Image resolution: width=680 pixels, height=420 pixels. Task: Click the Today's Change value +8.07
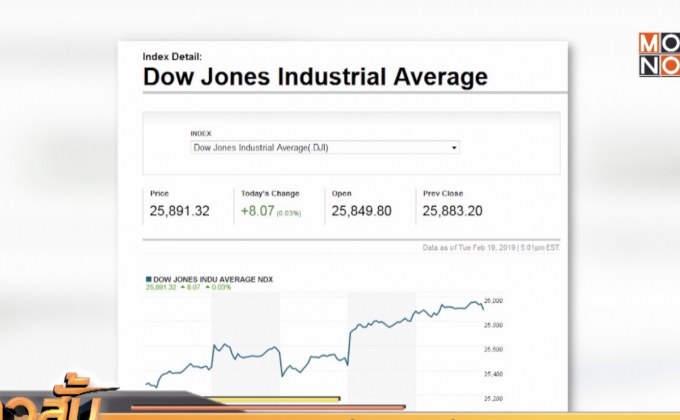click(258, 211)
